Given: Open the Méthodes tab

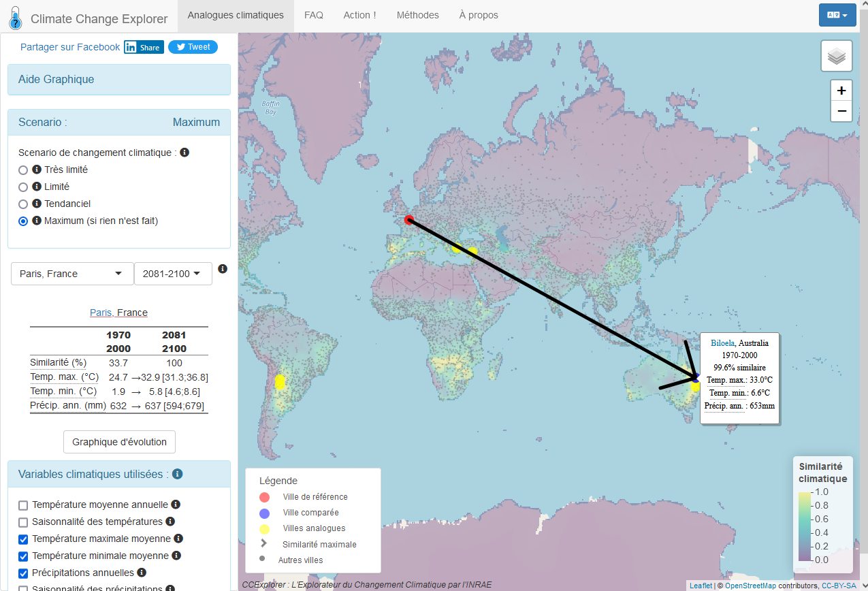Looking at the screenshot, I should pos(418,15).
